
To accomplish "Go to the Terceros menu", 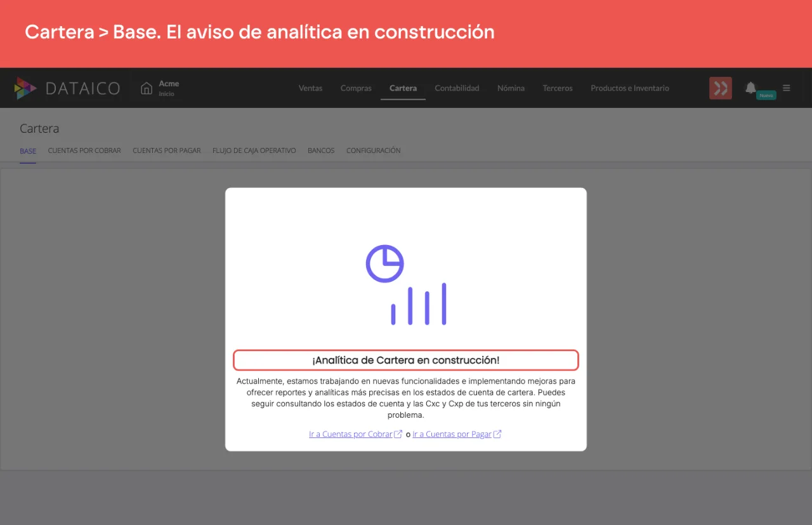I will pyautogui.click(x=558, y=88).
